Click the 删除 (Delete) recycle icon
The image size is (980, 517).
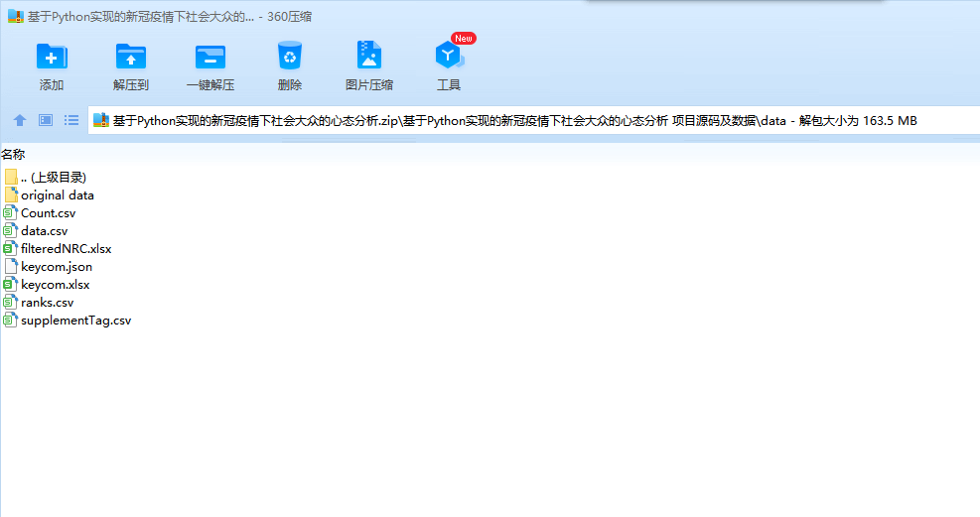pos(289,57)
